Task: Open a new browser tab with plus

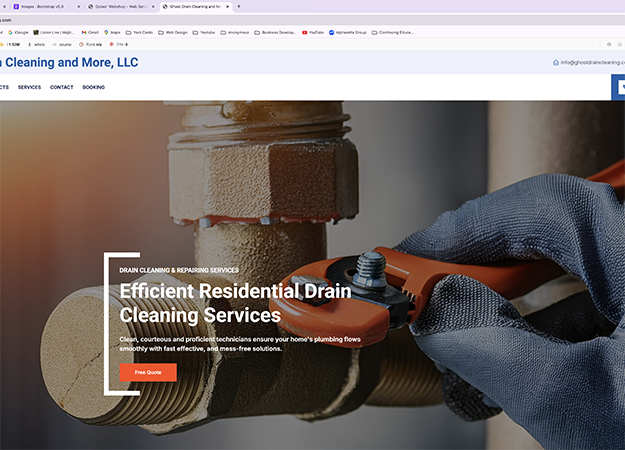Action: pyautogui.click(x=238, y=6)
